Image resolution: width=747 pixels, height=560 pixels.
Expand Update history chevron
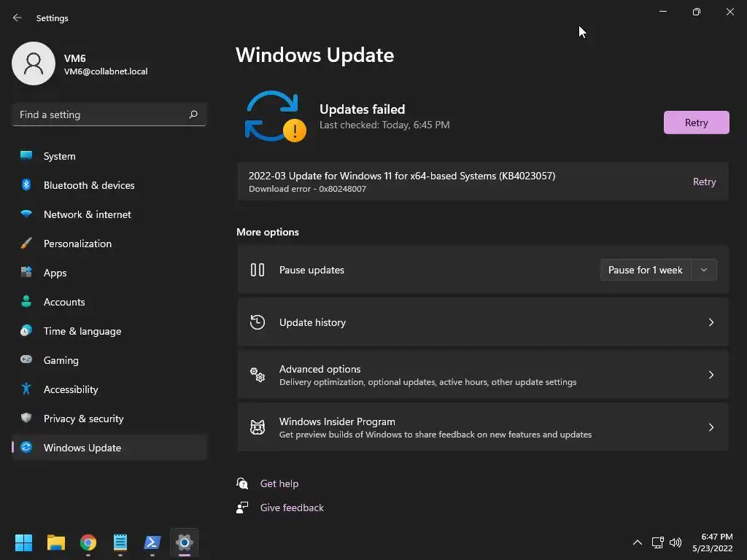click(711, 322)
